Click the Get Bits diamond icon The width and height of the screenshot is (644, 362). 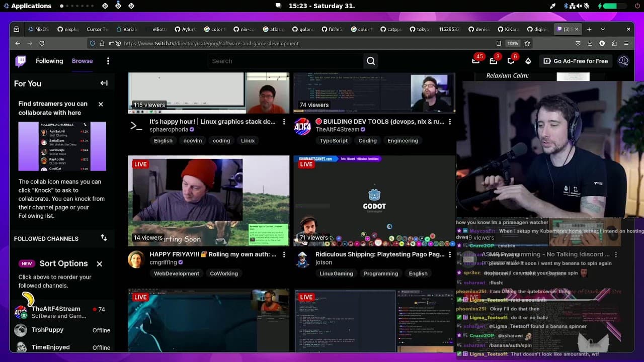528,61
